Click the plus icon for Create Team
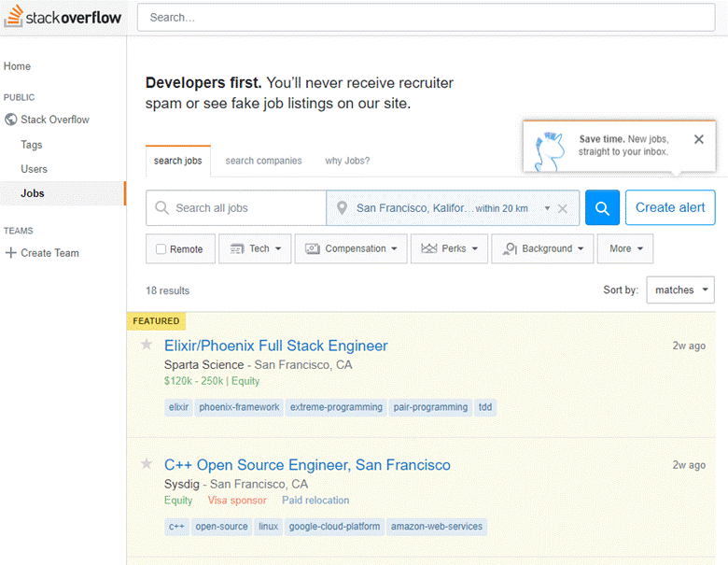The width and height of the screenshot is (728, 565). (11, 253)
